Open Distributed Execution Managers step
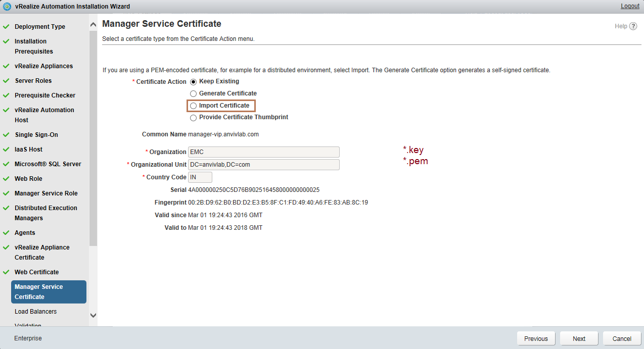Image resolution: width=644 pixels, height=349 pixels. click(x=46, y=213)
